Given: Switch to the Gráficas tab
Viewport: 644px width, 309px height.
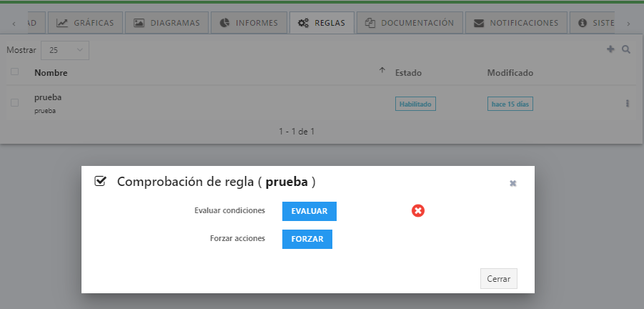Looking at the screenshot, I should point(85,23).
